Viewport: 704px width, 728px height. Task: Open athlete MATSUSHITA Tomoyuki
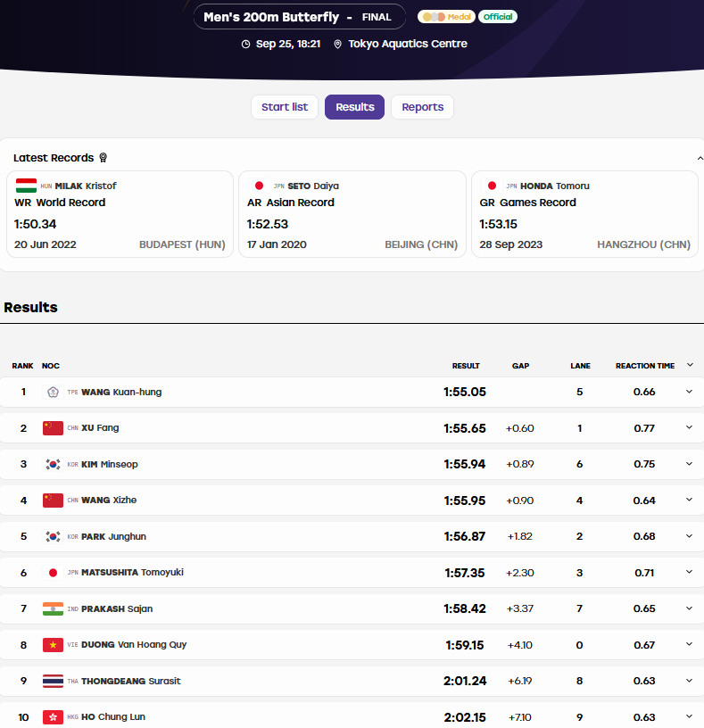(x=132, y=573)
